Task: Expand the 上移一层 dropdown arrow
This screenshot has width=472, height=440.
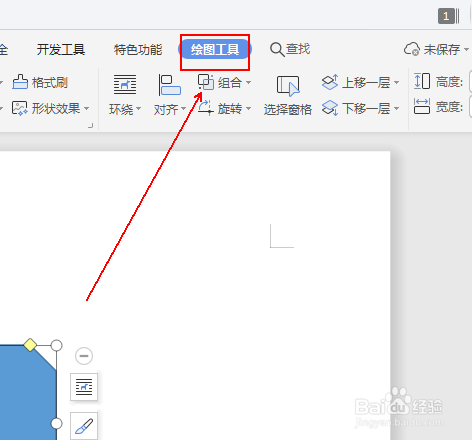Action: (x=396, y=82)
